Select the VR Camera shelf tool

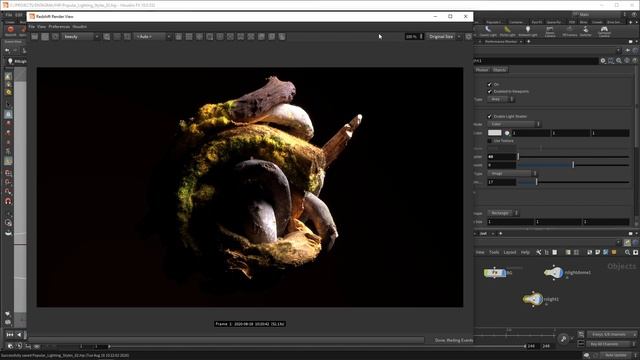click(569, 31)
